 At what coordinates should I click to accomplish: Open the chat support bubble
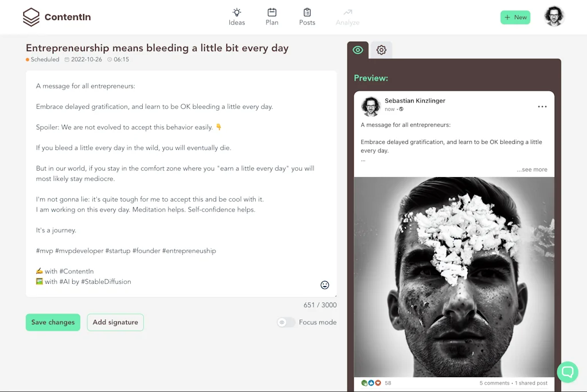[x=568, y=372]
